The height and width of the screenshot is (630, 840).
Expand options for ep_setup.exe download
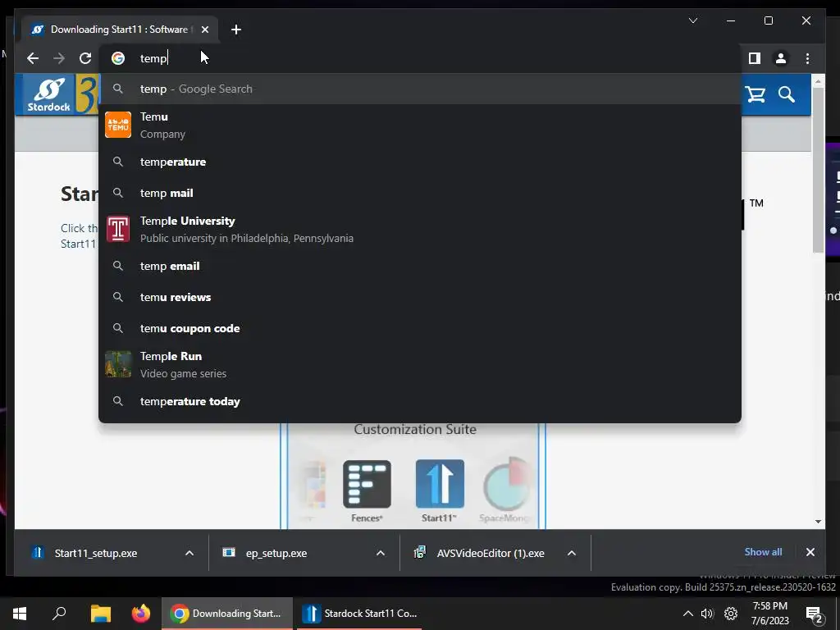pyautogui.click(x=381, y=554)
